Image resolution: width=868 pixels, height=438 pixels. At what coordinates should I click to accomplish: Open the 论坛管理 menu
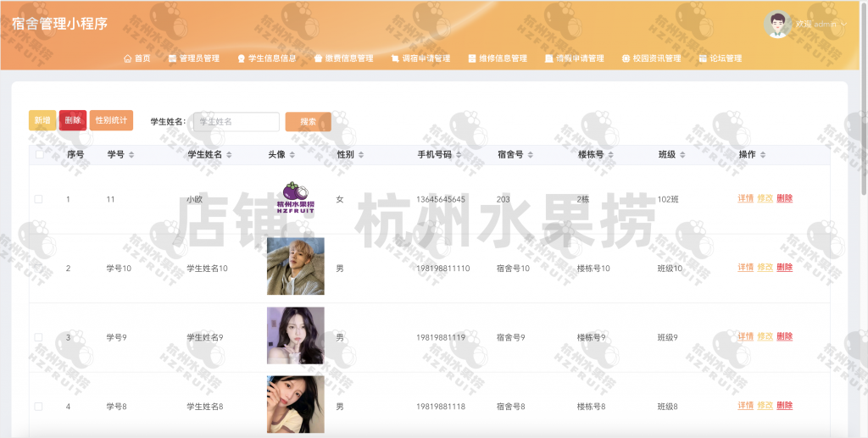pyautogui.click(x=721, y=58)
